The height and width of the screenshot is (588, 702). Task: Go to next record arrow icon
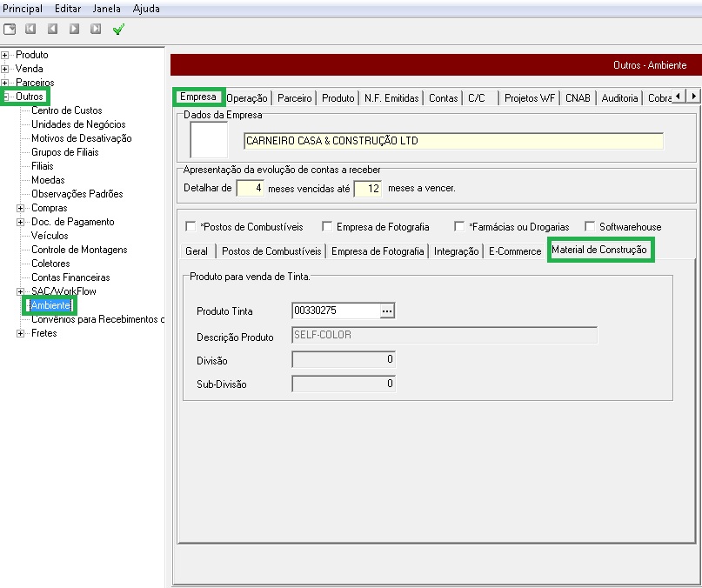click(74, 29)
